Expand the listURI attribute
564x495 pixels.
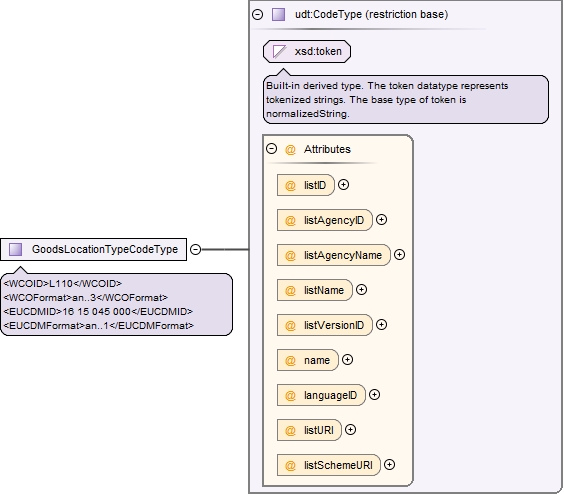tap(350, 430)
